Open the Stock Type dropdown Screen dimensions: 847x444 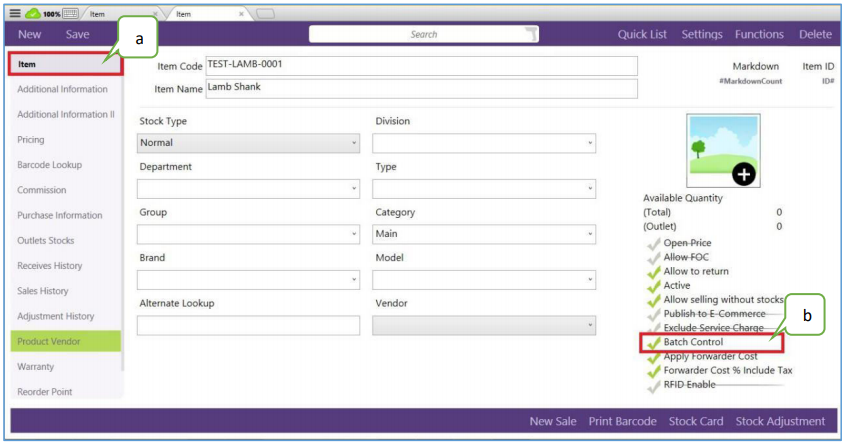point(248,143)
